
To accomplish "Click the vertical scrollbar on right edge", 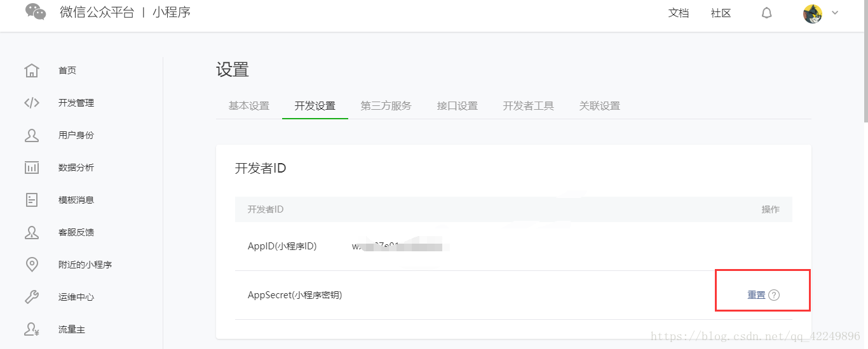I will click(864, 63).
